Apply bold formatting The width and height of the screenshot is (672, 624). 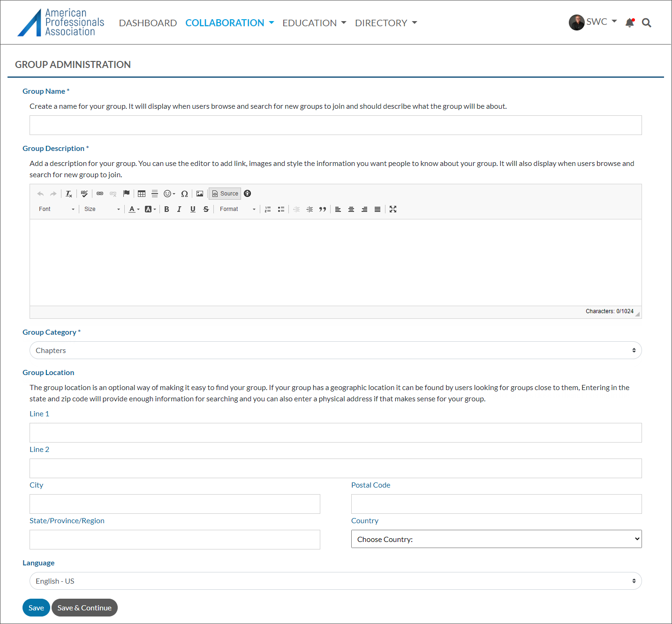(x=166, y=209)
